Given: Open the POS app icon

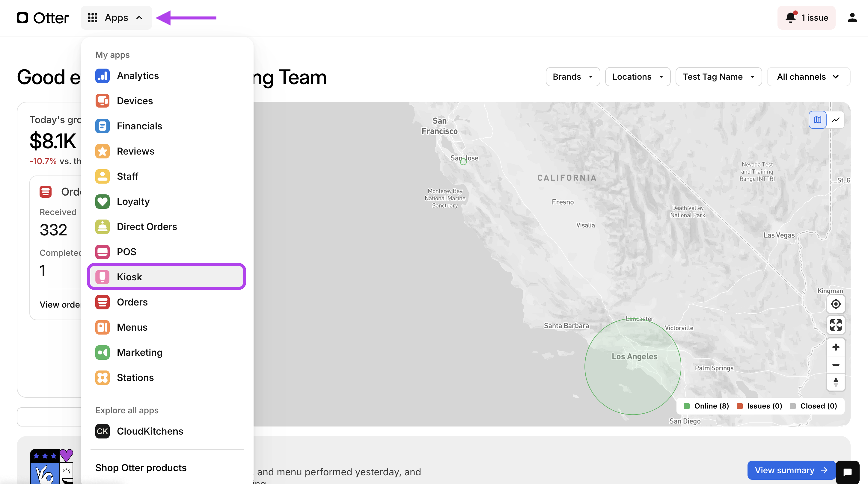Looking at the screenshot, I should (x=103, y=252).
